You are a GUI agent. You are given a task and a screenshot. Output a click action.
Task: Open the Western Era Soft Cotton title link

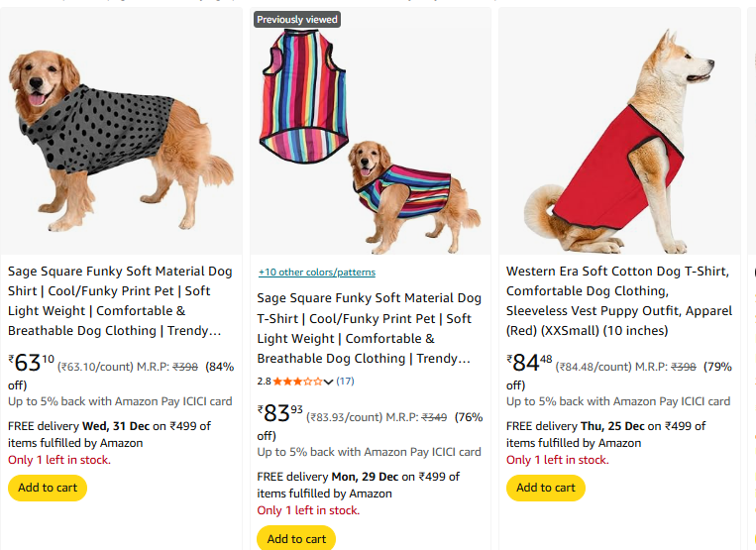[x=618, y=300]
